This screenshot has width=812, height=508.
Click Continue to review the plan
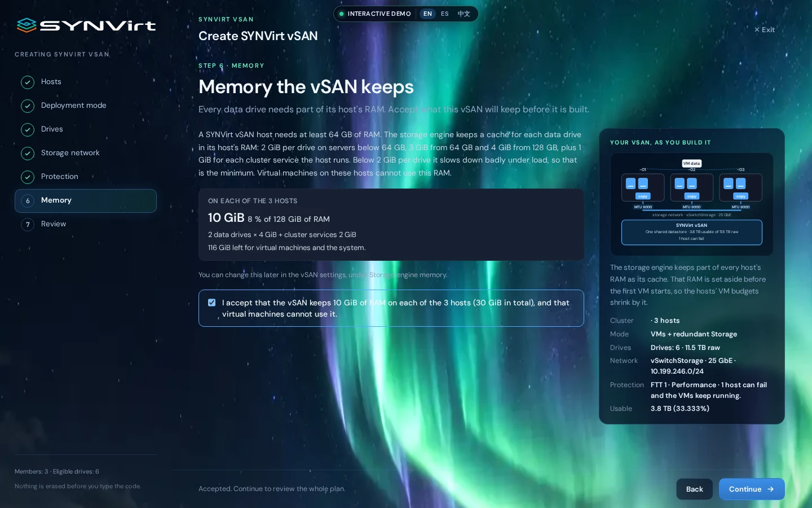coord(752,489)
